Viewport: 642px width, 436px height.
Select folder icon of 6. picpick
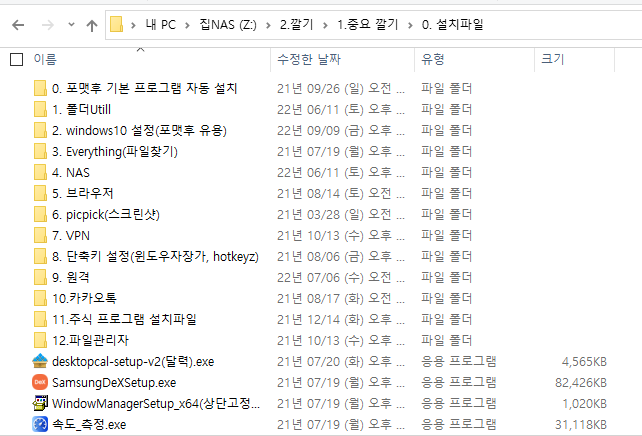click(x=40, y=214)
